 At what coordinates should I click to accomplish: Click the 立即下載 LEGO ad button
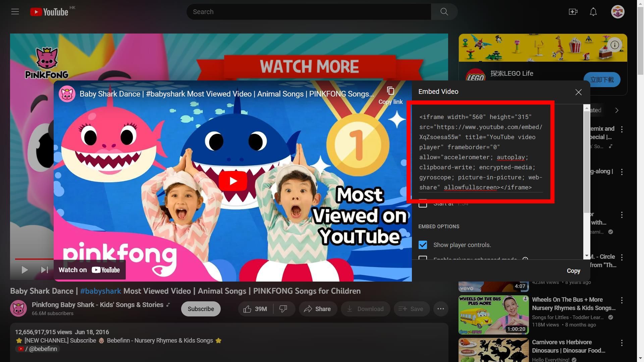(602, 80)
